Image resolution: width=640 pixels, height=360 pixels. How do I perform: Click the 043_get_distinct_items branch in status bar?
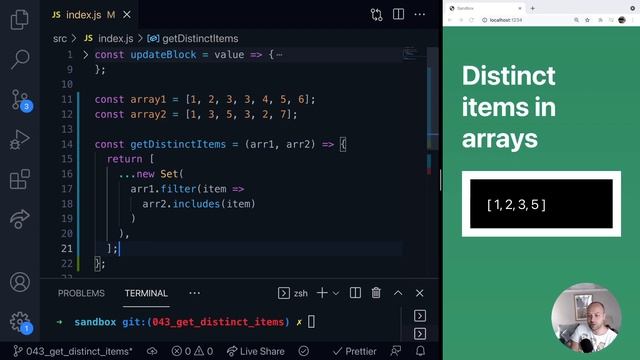tap(73, 351)
